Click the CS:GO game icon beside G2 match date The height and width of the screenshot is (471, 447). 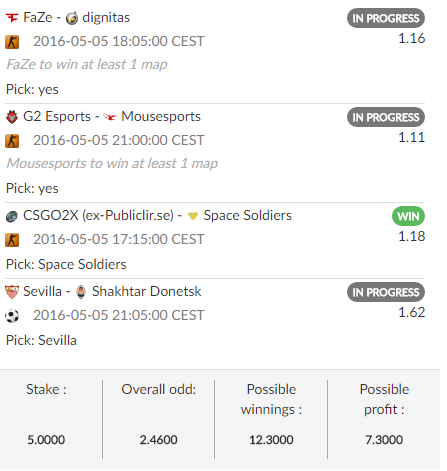(x=12, y=141)
